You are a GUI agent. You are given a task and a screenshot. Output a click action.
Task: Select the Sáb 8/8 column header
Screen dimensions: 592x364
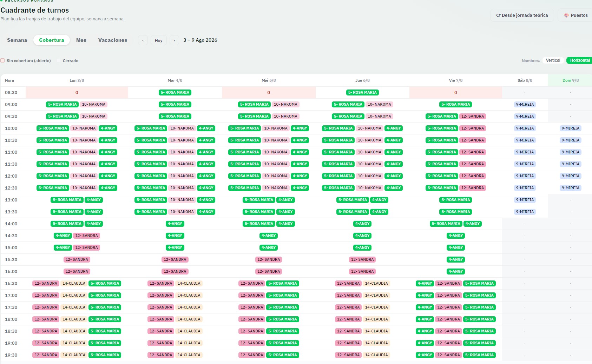click(525, 80)
